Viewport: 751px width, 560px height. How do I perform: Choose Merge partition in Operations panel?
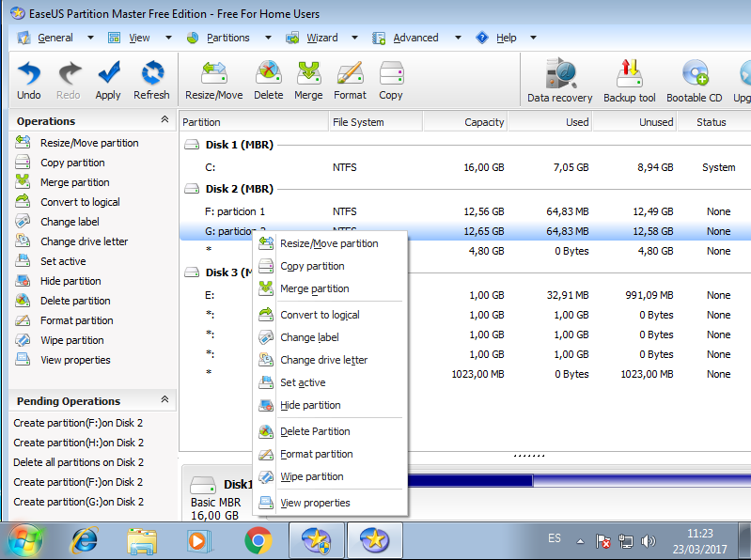[x=62, y=182]
